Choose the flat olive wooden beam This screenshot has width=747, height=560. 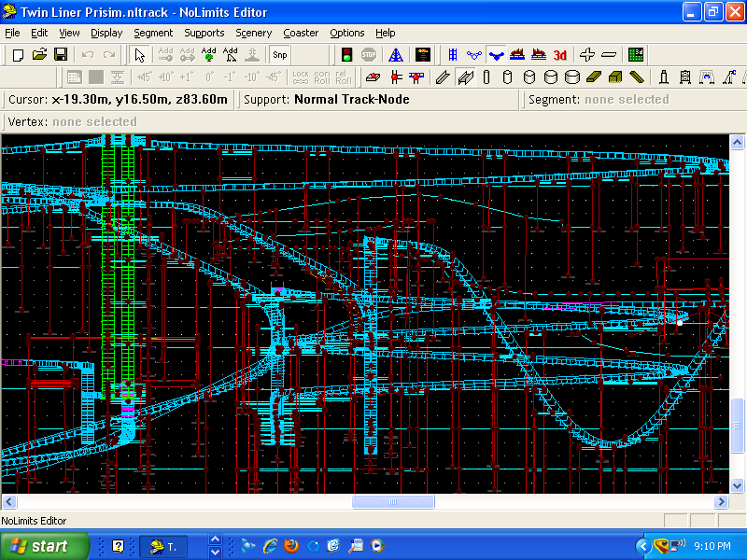coord(594,77)
